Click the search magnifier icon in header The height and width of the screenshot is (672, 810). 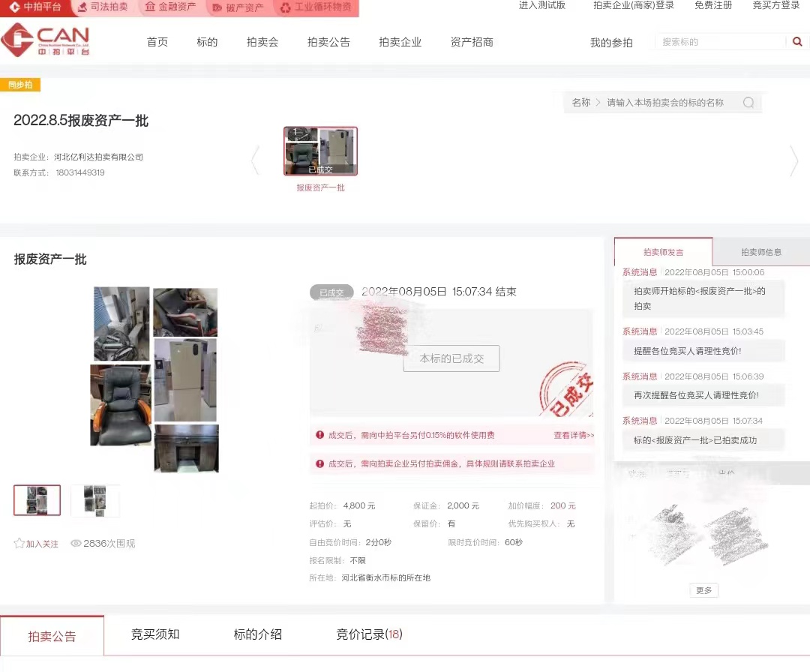pos(797,42)
